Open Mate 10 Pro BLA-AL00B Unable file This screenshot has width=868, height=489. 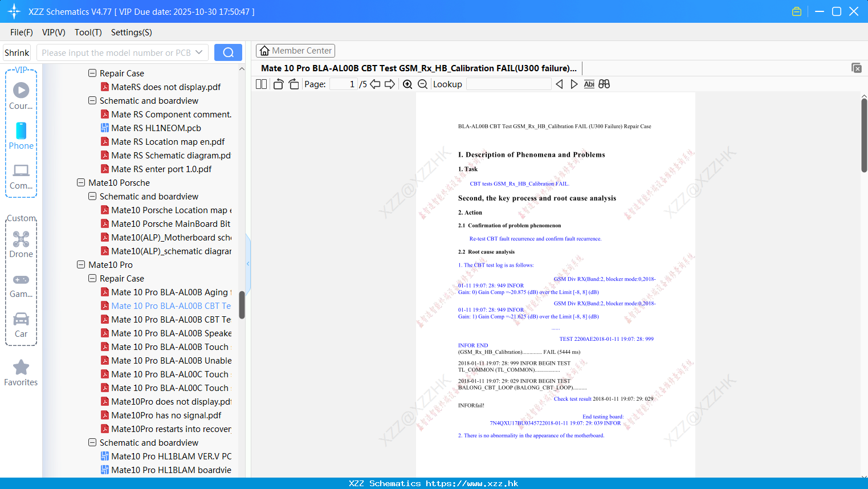166,361
